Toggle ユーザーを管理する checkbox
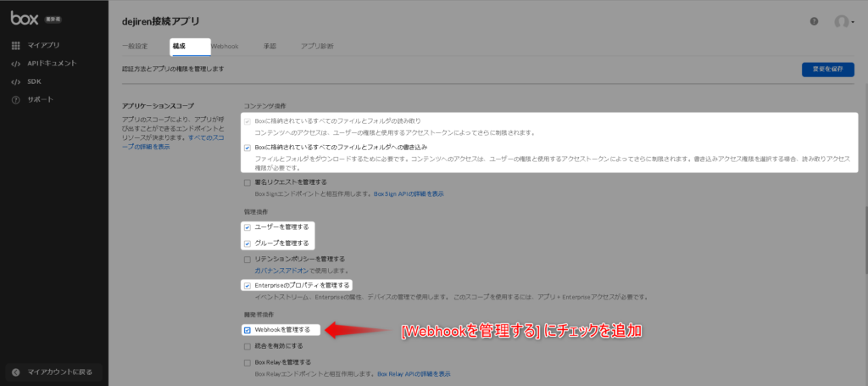Viewport: 868px width, 386px height. tap(247, 227)
